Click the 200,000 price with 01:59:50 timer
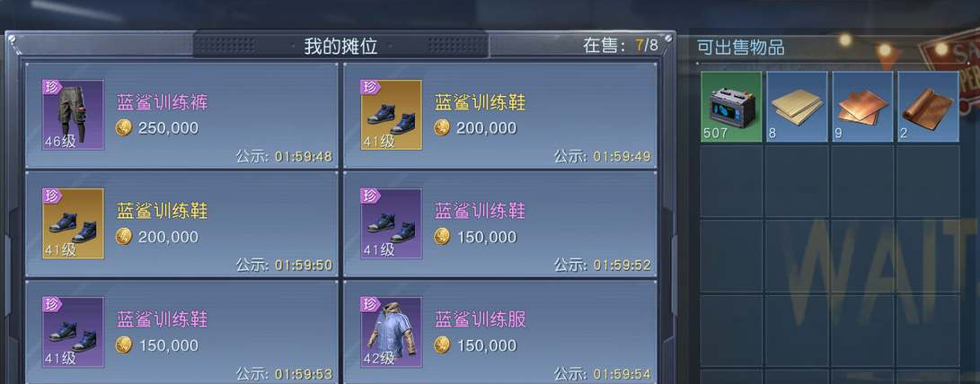 pos(157,237)
